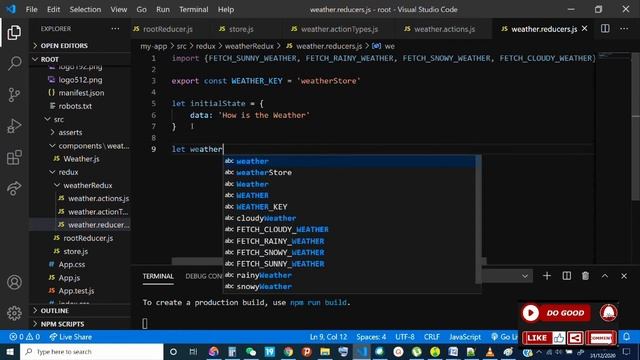Open the Selection menu
The width and height of the screenshot is (640, 360).
pyautogui.click(x=85, y=9)
